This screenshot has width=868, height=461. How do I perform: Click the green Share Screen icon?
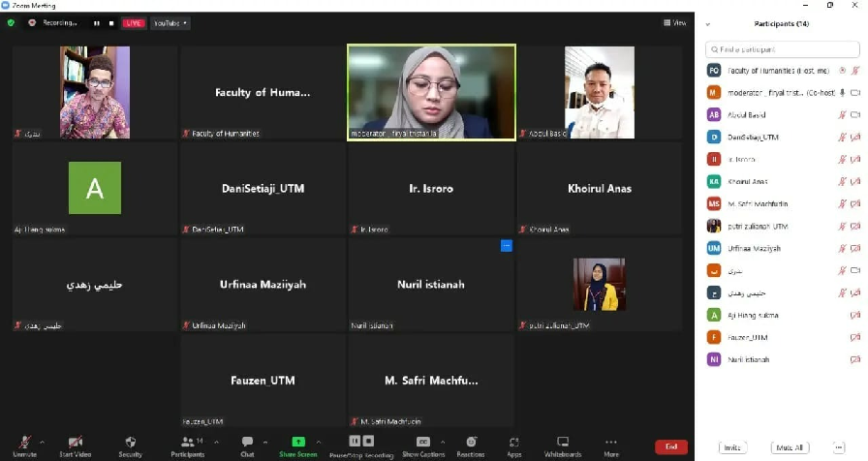click(x=298, y=442)
